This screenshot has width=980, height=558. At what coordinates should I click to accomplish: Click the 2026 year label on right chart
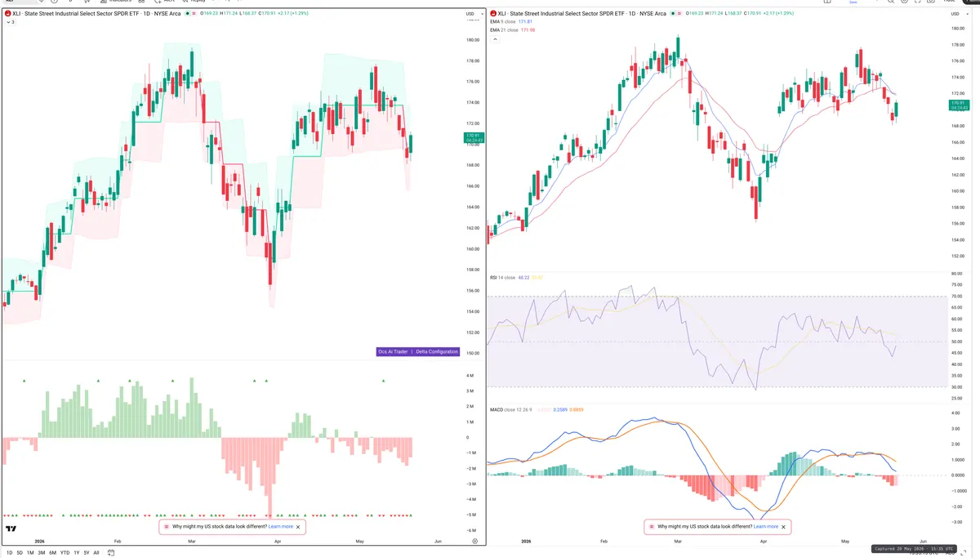click(525, 542)
